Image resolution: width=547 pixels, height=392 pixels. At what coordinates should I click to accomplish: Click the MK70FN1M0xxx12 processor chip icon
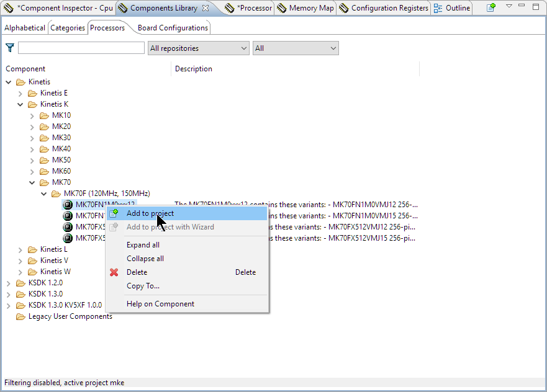point(68,205)
